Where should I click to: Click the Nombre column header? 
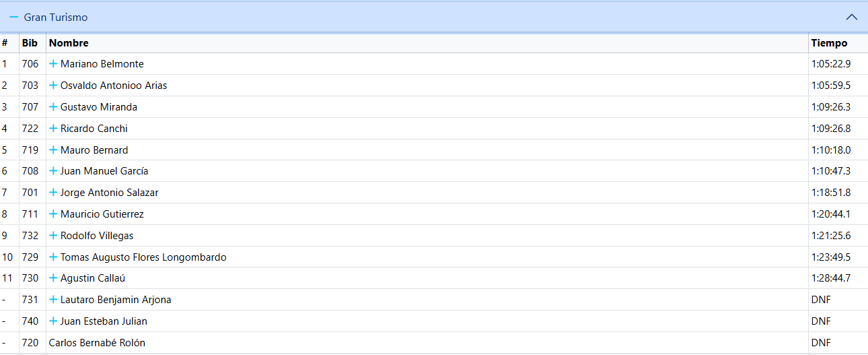69,43
